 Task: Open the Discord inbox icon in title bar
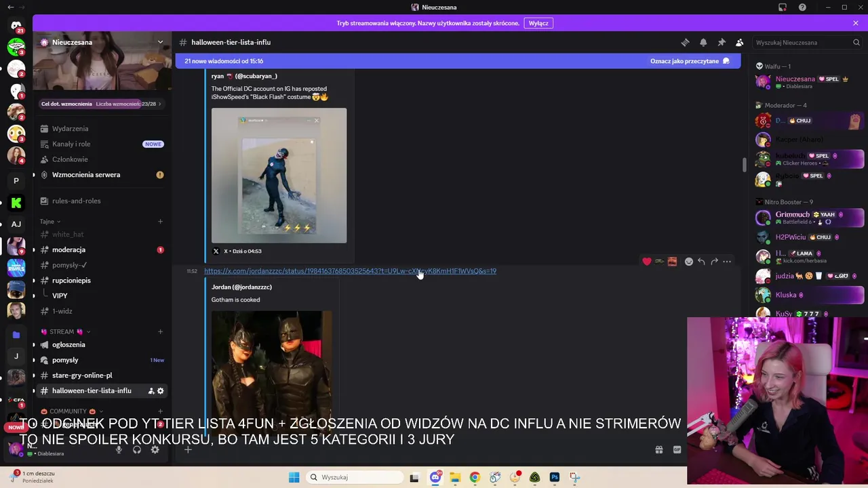pos(783,7)
